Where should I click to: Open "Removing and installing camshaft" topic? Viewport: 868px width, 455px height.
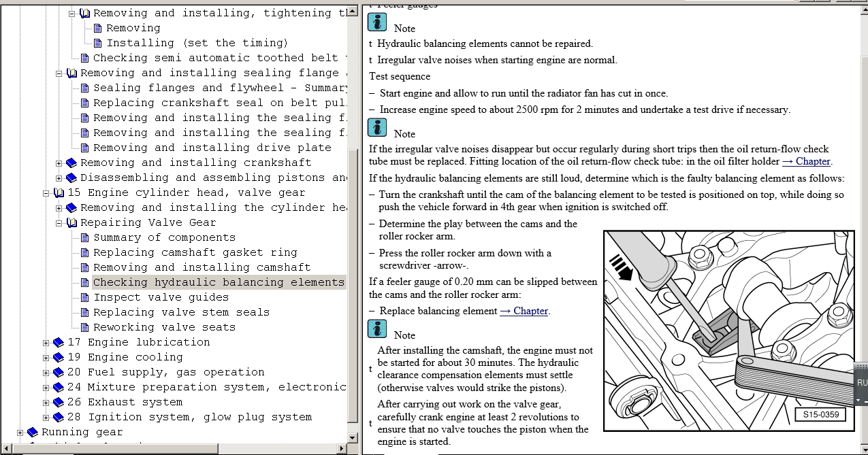[x=202, y=267]
